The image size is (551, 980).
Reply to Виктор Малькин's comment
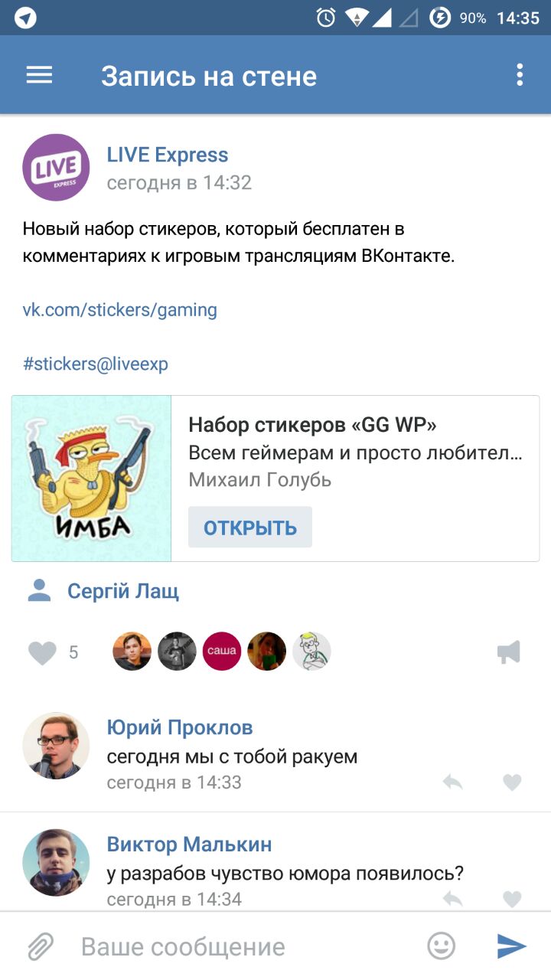coord(453,899)
